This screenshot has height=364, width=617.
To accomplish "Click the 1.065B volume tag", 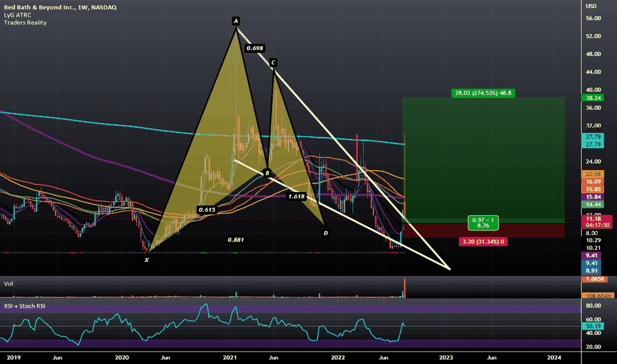I will coord(594,279).
